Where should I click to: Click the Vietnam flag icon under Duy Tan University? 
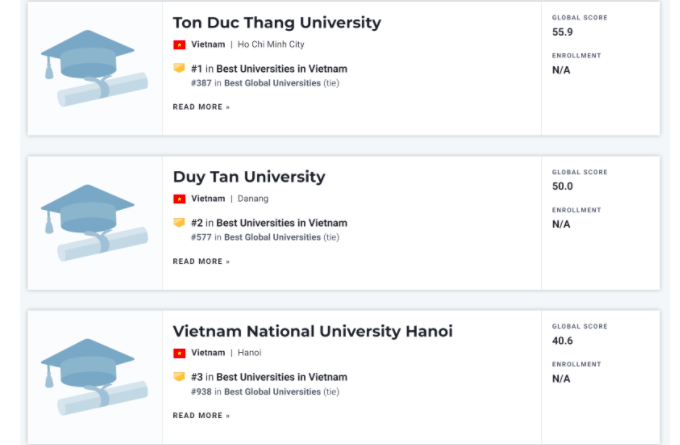(x=179, y=199)
